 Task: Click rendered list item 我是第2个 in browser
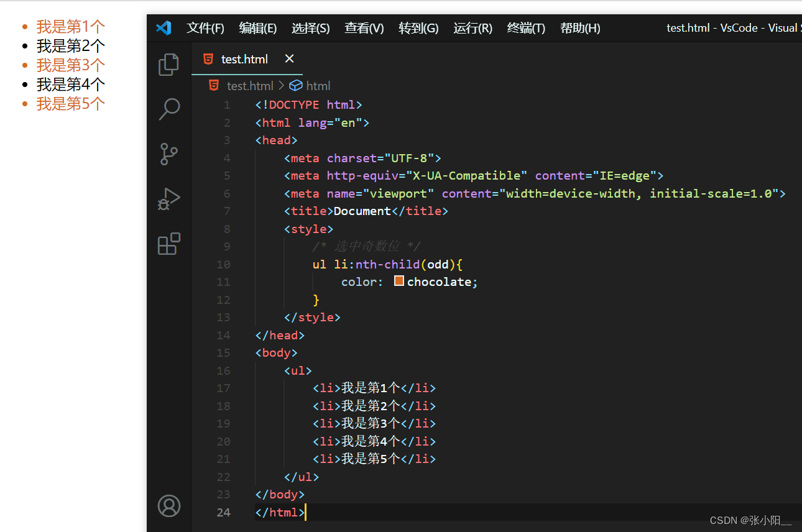coord(70,46)
